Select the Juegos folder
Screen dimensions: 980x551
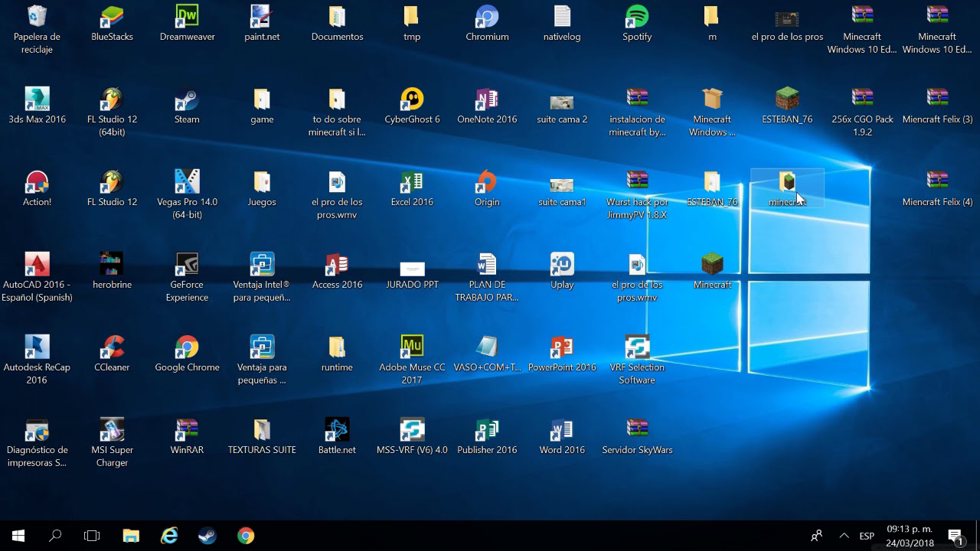click(262, 188)
